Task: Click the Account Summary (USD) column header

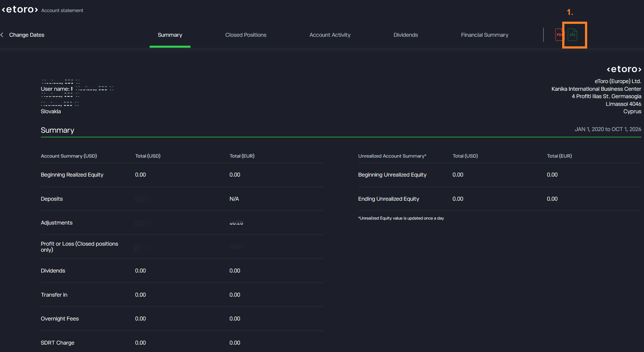Action: [69, 156]
